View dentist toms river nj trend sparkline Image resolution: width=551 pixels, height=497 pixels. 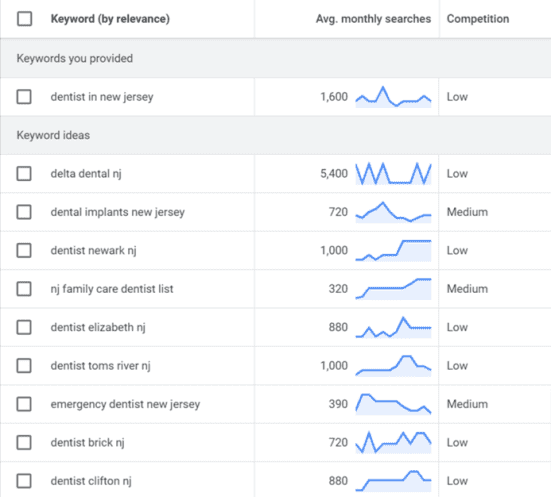[x=393, y=366]
